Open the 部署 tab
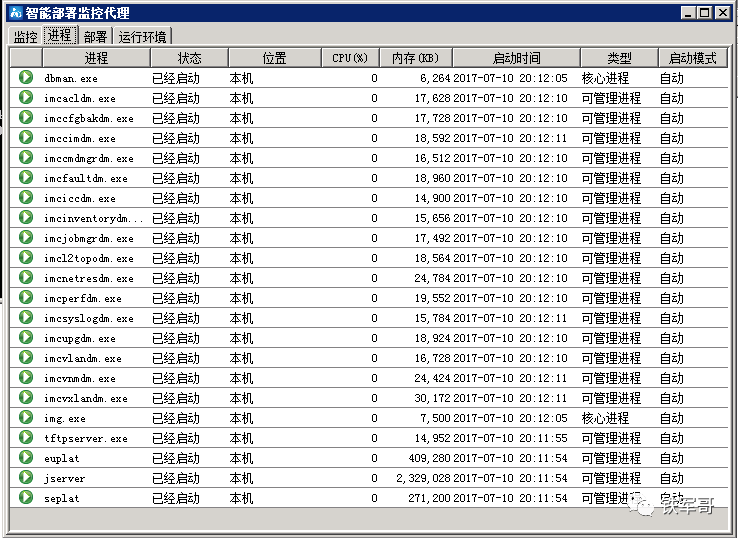The image size is (738, 538). (x=95, y=37)
